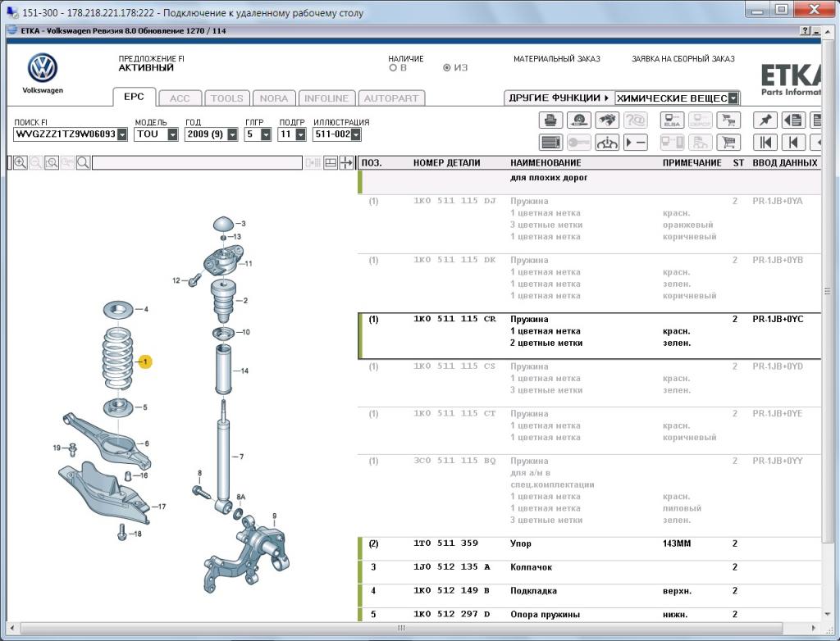Click the printer icon in the toolbar

550,120
